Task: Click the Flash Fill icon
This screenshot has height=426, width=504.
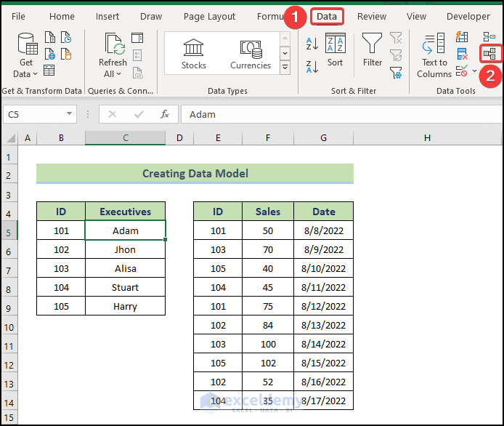Action: pos(463,37)
